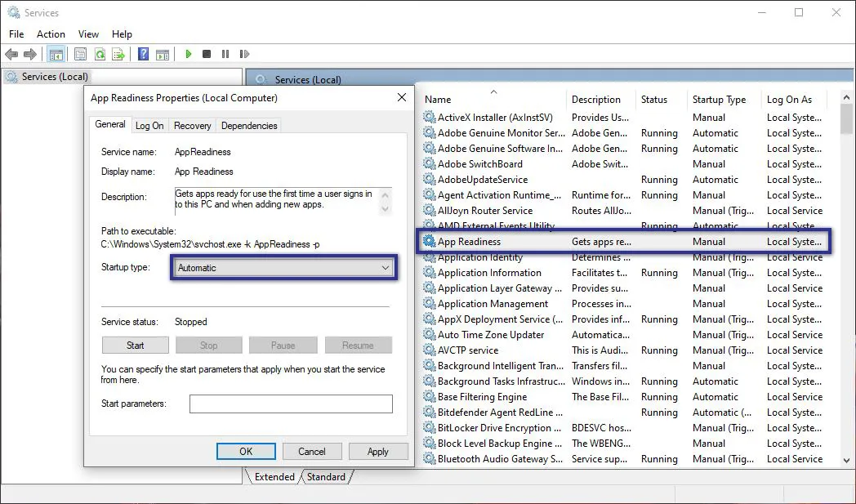Image resolution: width=856 pixels, height=504 pixels.
Task: Switch to the Recovery tab
Action: 193,125
